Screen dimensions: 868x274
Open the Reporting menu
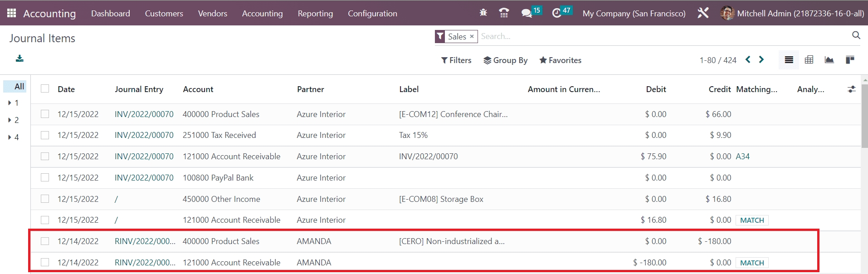tap(315, 14)
